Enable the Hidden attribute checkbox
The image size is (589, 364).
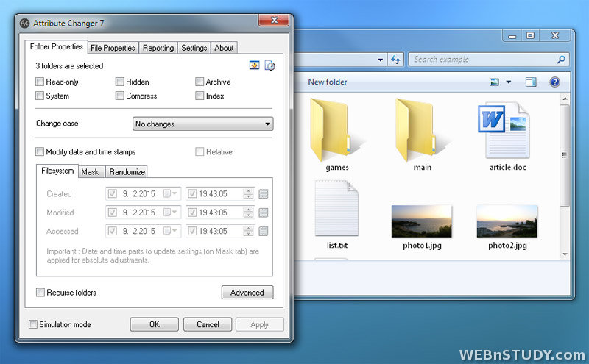[x=120, y=82]
